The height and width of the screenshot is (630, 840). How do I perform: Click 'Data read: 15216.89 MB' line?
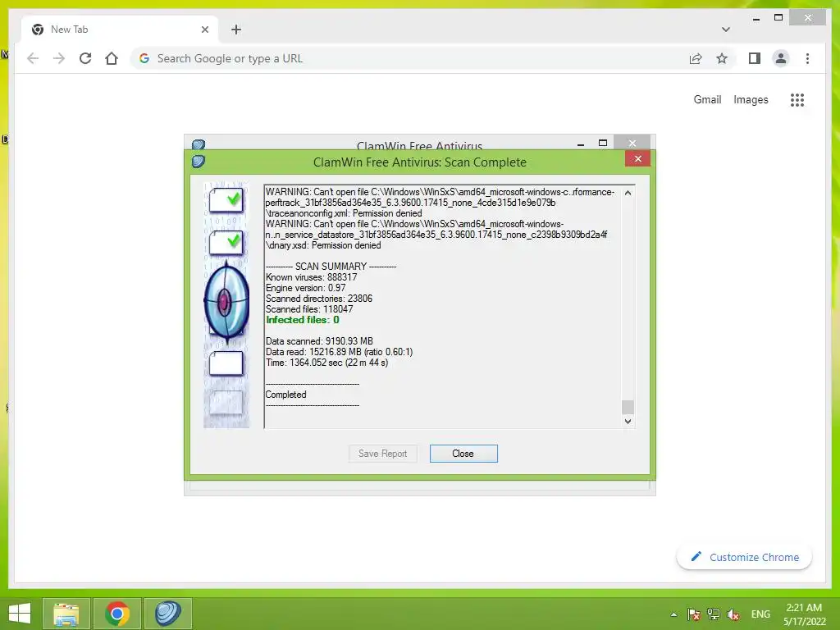(x=339, y=352)
